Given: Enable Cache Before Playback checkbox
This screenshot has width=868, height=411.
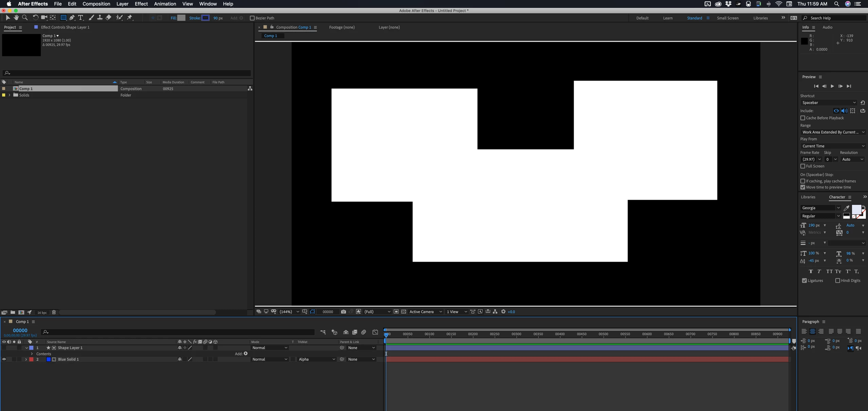Looking at the screenshot, I should [x=802, y=118].
